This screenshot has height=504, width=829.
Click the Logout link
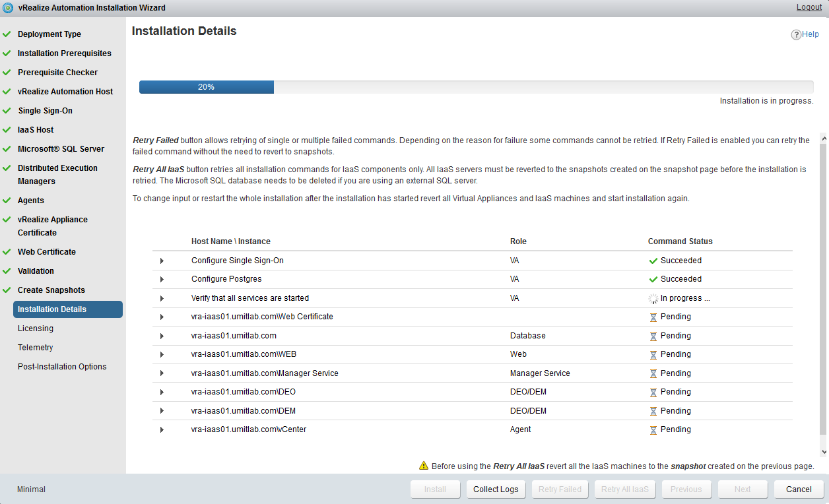point(809,7)
